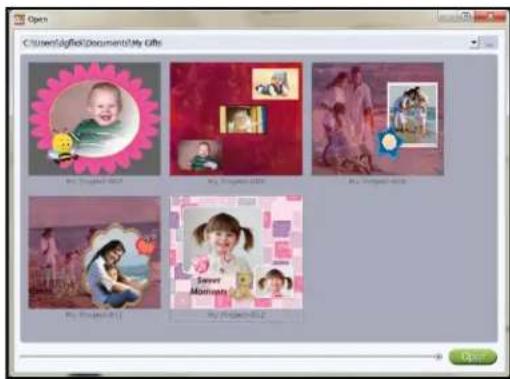
Task: Click the green Open button
Action: [473, 357]
